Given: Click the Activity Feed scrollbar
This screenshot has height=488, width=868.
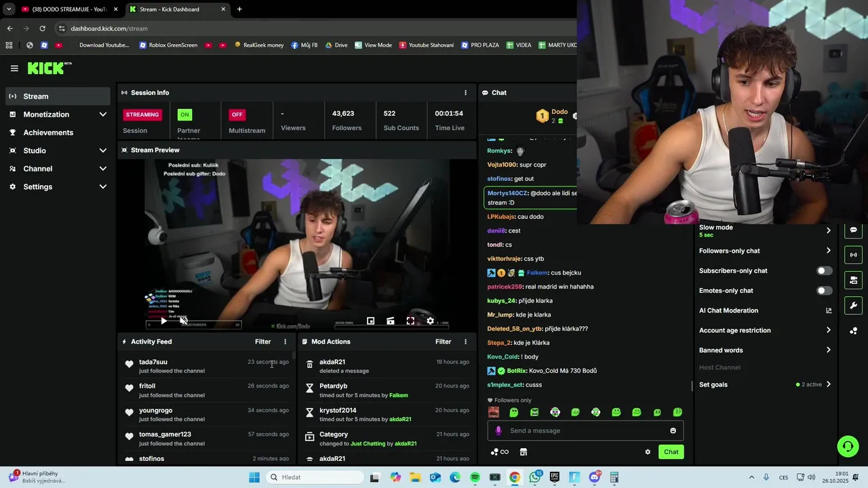Looking at the screenshot, I should (294, 354).
